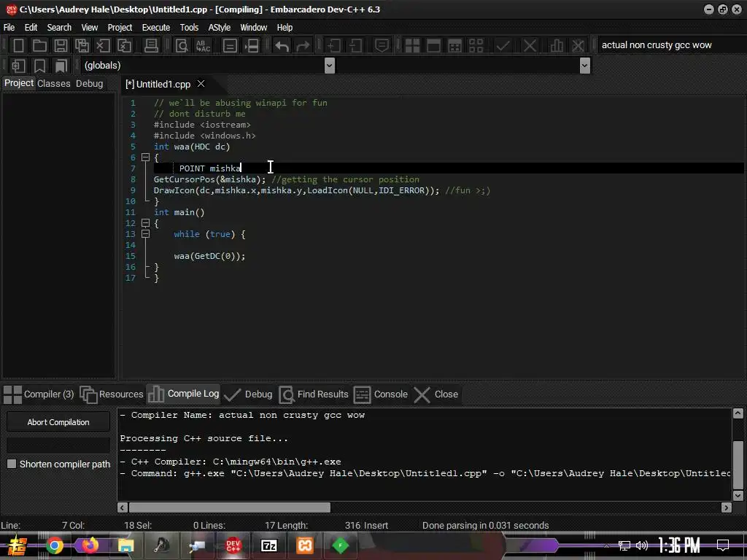Click the Compile four-squares toolbar icon
Screen dimensions: 747x560
(412, 46)
